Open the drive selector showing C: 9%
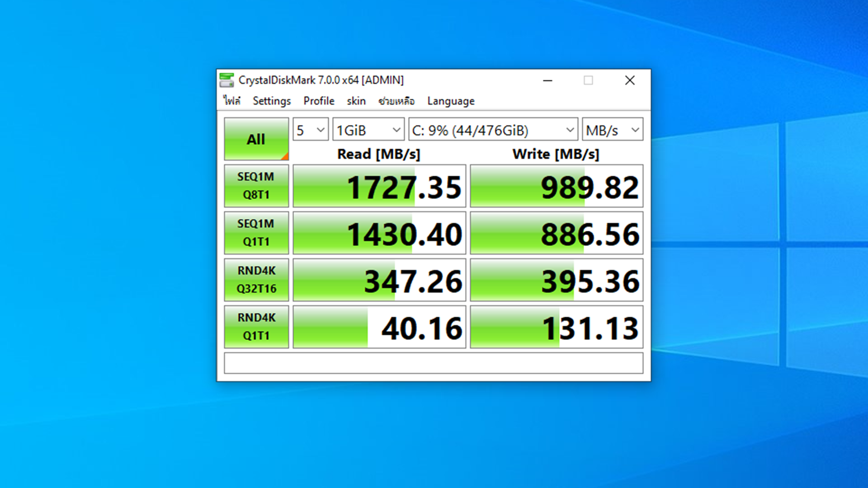Image resolution: width=868 pixels, height=488 pixels. coord(493,130)
